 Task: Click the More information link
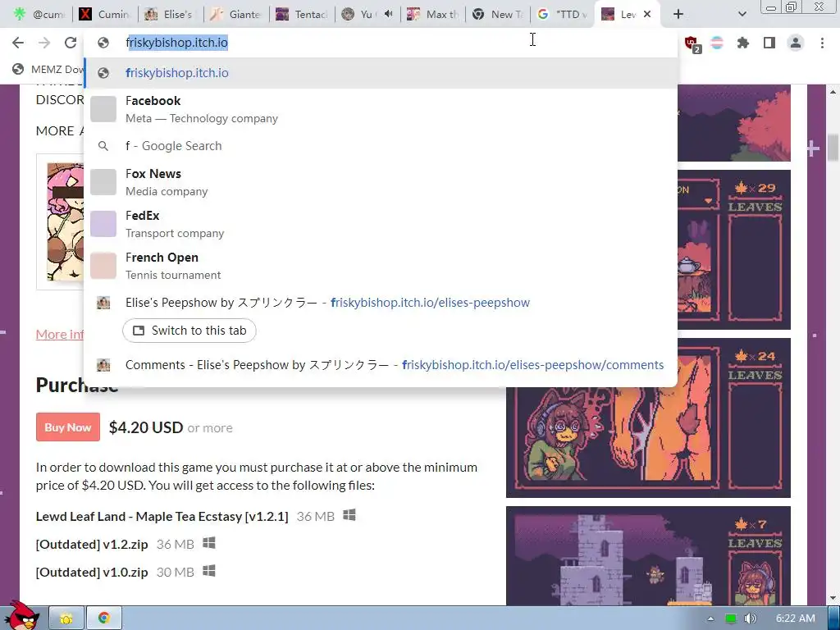tap(60, 335)
